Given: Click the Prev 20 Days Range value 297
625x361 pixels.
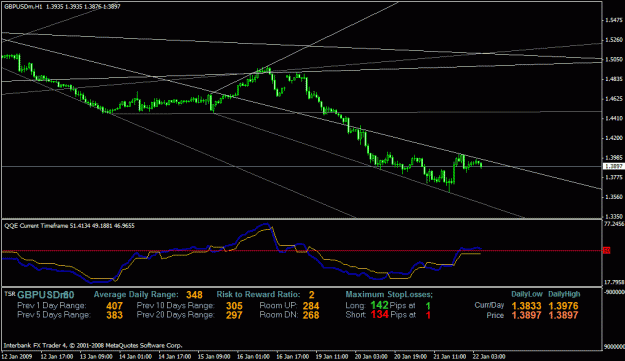Looking at the screenshot, I should tap(234, 315).
